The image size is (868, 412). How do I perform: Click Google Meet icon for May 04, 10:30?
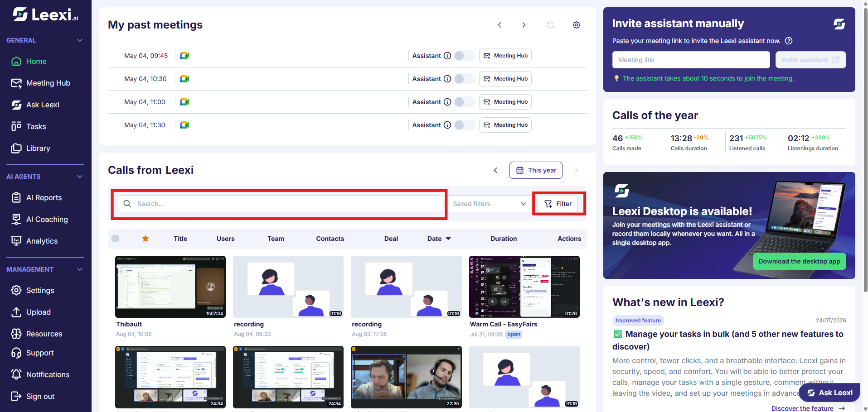[184, 79]
